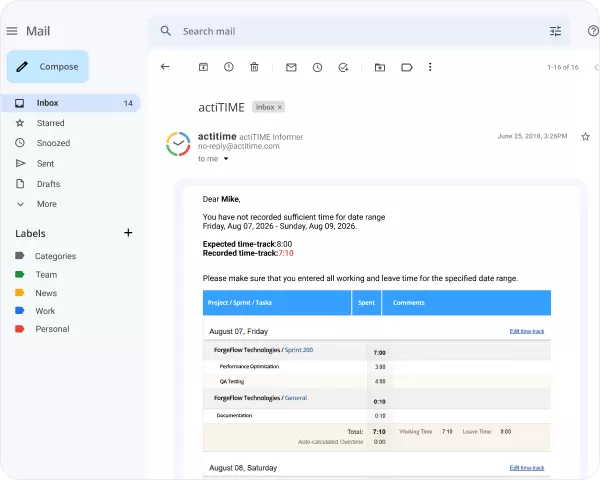Click Edit time-track for August 08

527,468
